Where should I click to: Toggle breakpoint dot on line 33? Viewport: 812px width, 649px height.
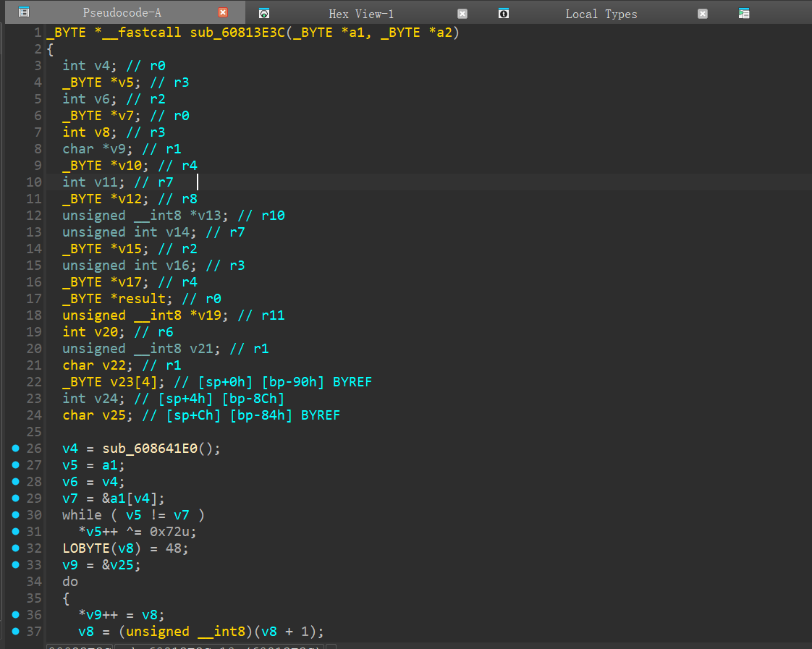[x=15, y=564]
